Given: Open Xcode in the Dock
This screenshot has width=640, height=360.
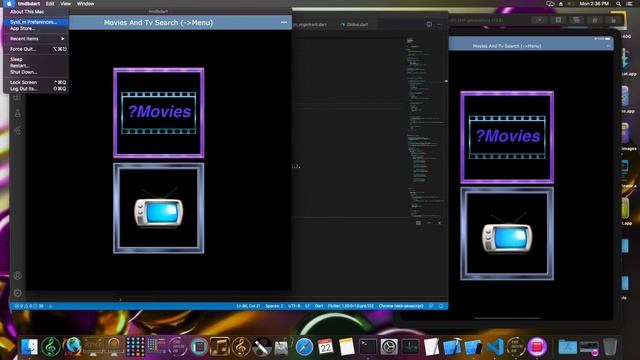Looking at the screenshot, I should coord(452,347).
